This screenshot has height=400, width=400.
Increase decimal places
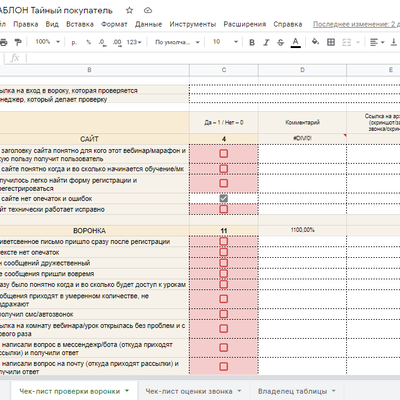click(x=117, y=42)
